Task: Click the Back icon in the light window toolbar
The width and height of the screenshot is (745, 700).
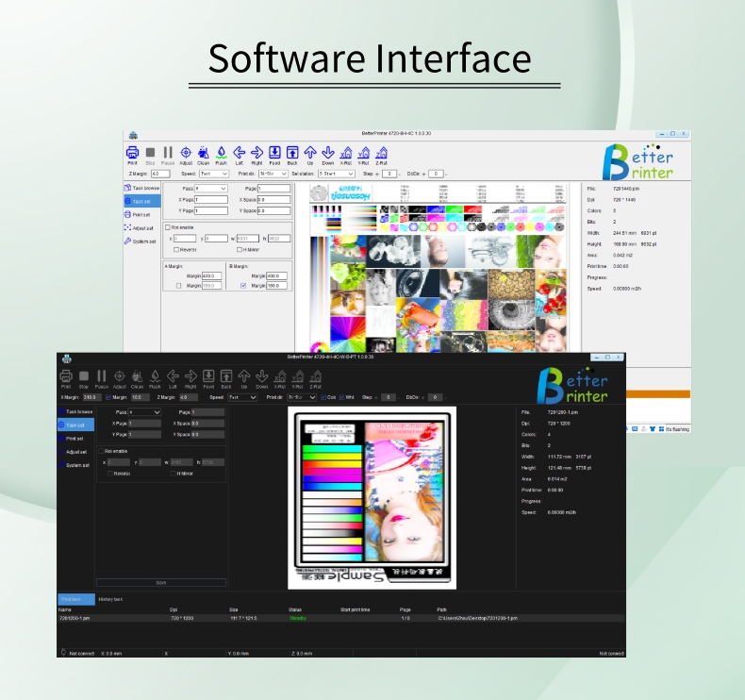Action: pyautogui.click(x=292, y=152)
